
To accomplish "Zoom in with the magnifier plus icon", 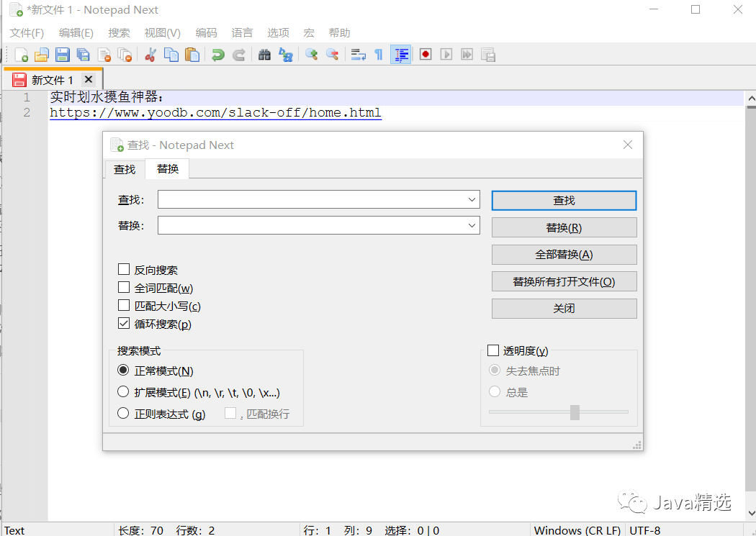I will click(x=311, y=55).
